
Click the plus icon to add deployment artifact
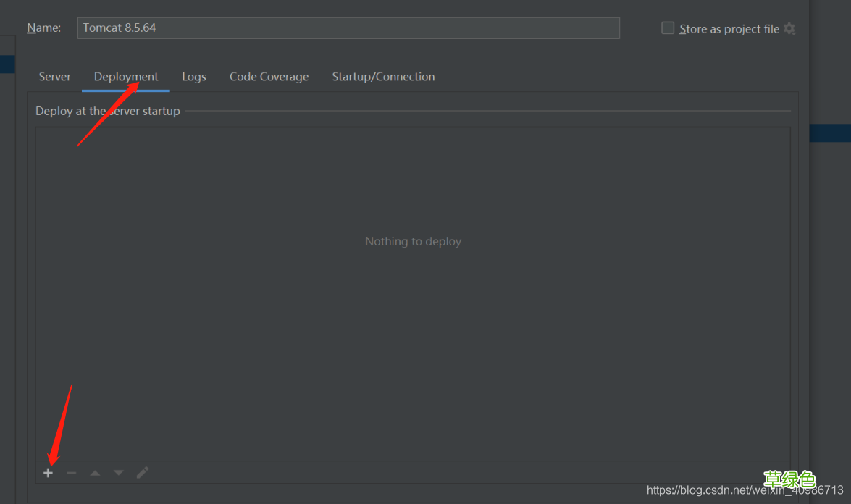point(49,473)
